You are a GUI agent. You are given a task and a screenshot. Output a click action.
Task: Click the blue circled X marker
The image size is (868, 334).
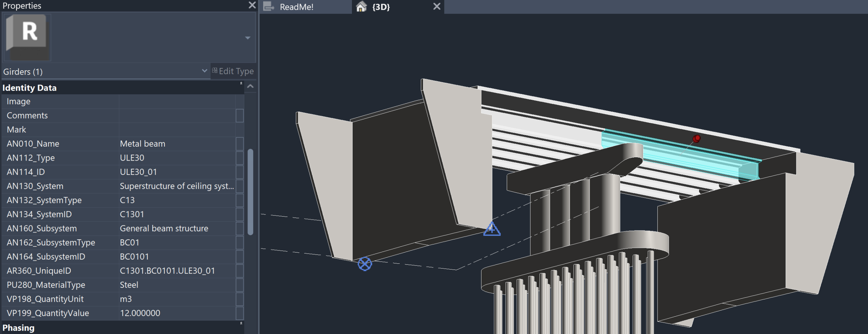pos(364,264)
